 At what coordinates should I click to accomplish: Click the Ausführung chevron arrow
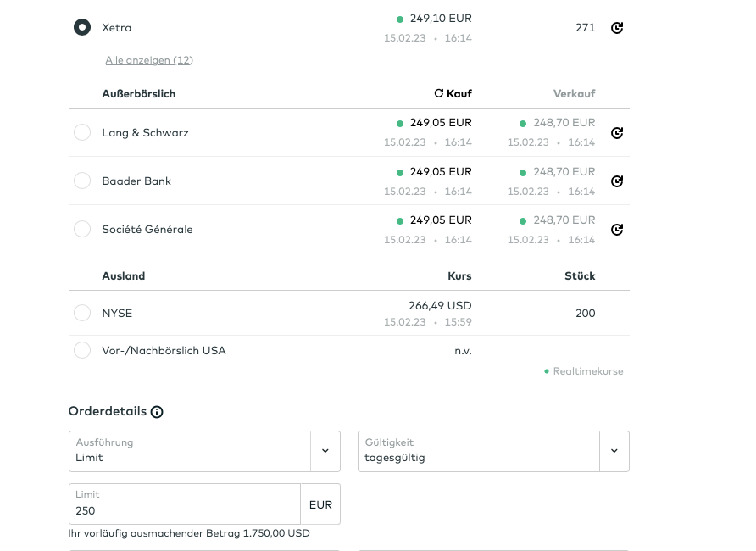[x=325, y=451]
